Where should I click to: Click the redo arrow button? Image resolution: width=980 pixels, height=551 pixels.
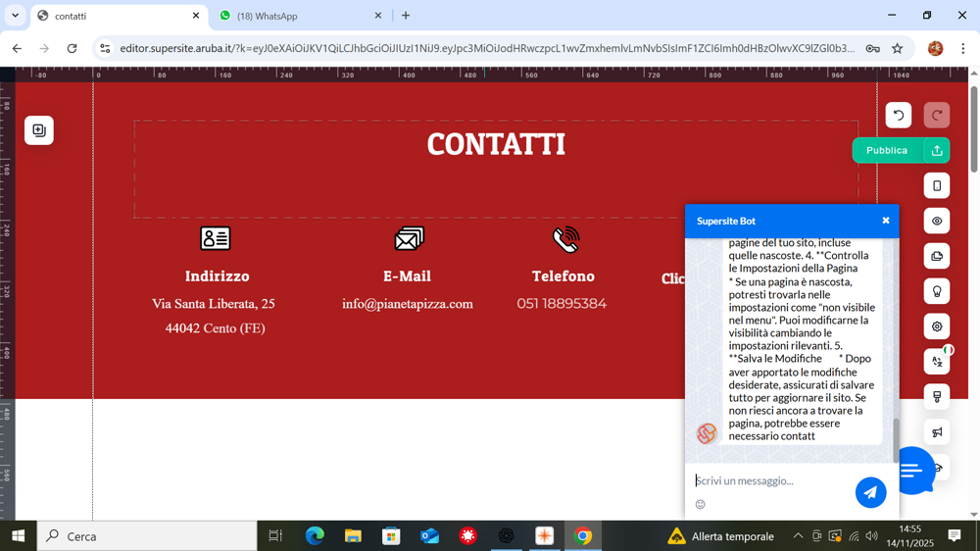tap(937, 116)
